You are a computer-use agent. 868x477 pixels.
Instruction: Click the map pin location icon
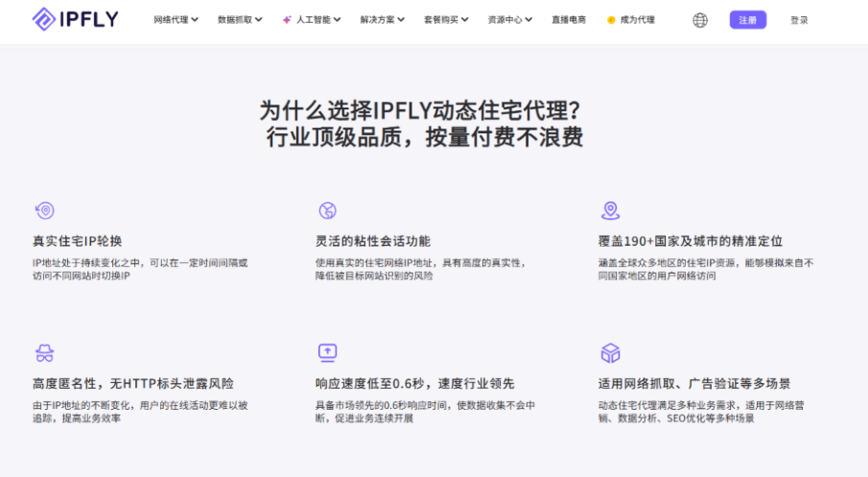(610, 210)
